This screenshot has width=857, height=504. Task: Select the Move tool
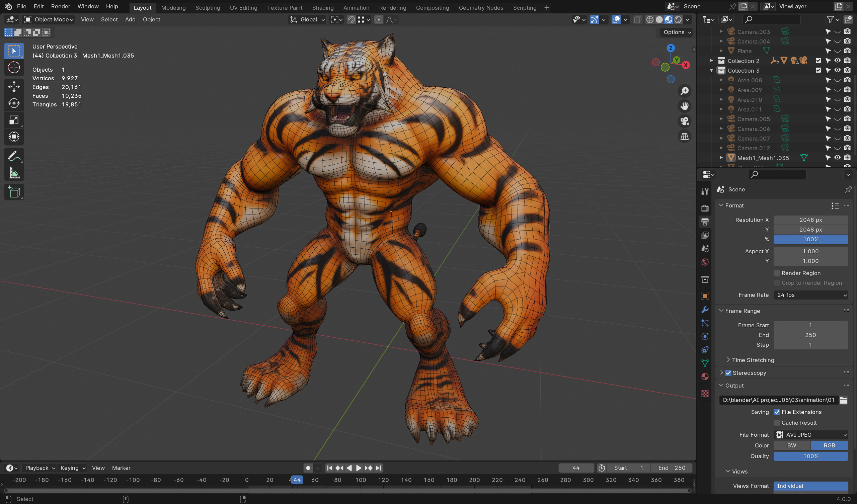tap(14, 86)
